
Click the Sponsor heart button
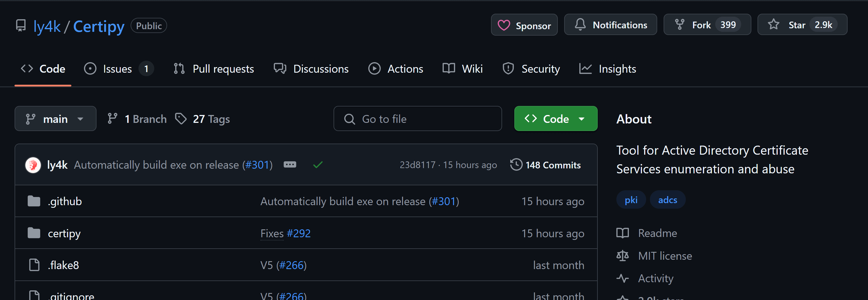[x=524, y=25]
